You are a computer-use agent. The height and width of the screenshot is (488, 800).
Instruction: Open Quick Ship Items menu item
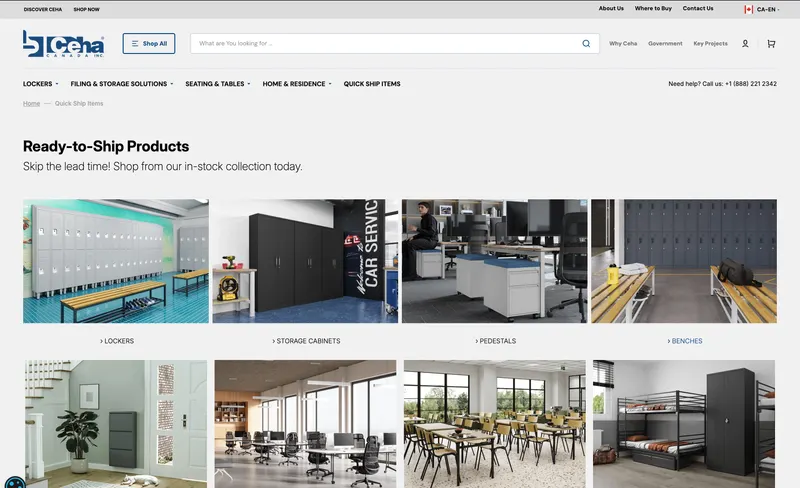tap(372, 84)
